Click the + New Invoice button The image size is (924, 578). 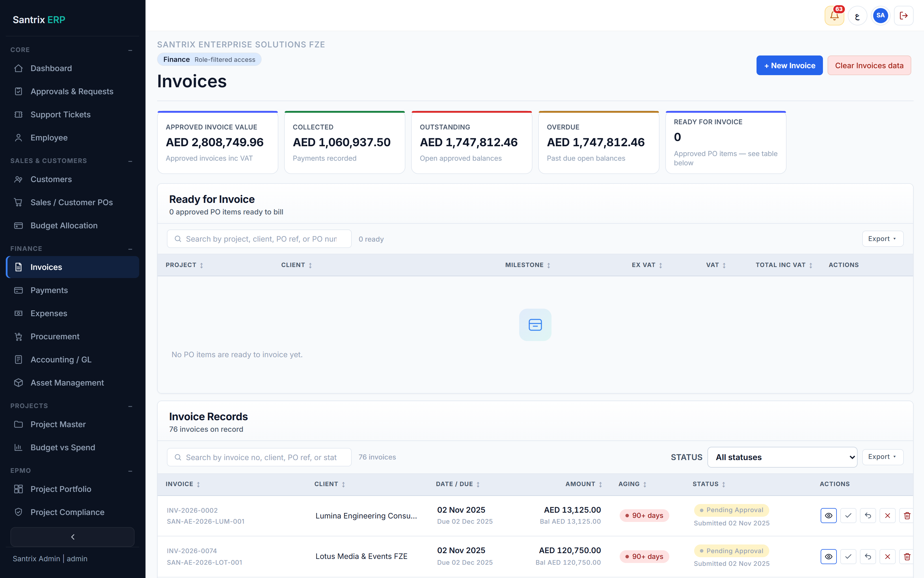click(x=789, y=65)
